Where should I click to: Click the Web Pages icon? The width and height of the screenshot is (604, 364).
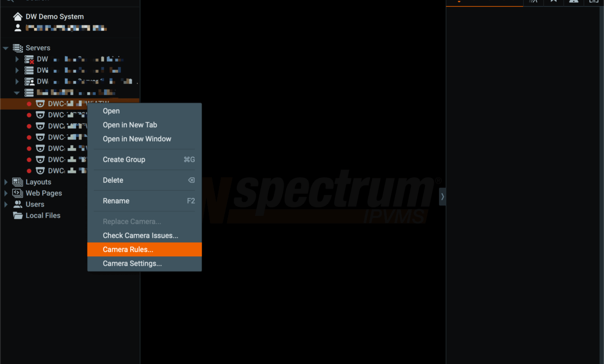18,193
